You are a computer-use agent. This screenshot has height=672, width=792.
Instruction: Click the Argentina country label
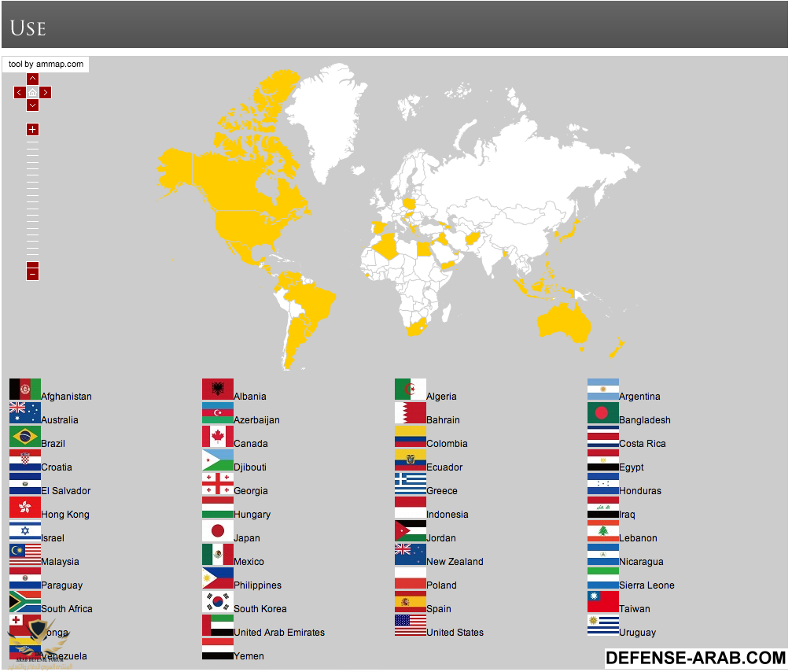[639, 397]
